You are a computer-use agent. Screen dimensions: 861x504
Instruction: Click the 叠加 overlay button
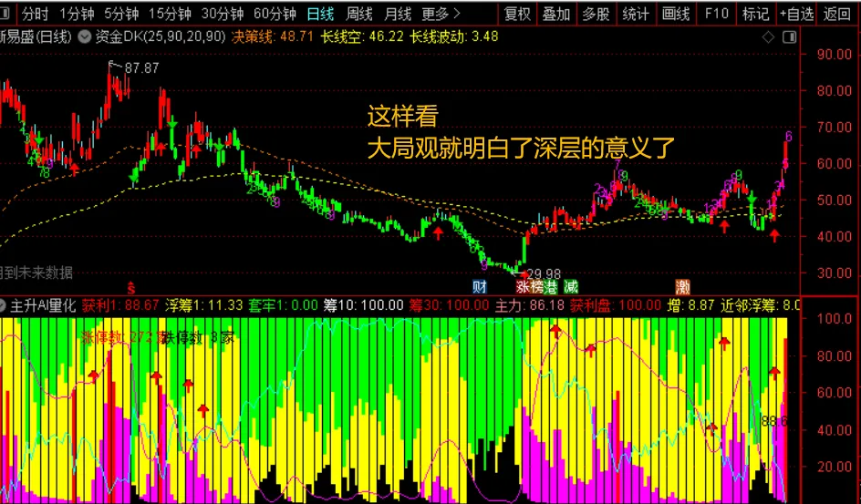(556, 14)
